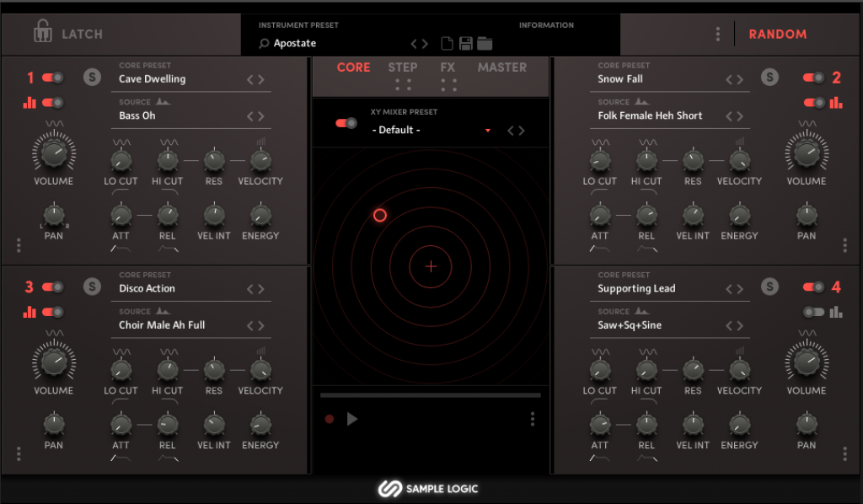Screen dimensions: 863x504
Task: Click Saw+Sq+Sine source name
Action: pyautogui.click(x=630, y=325)
